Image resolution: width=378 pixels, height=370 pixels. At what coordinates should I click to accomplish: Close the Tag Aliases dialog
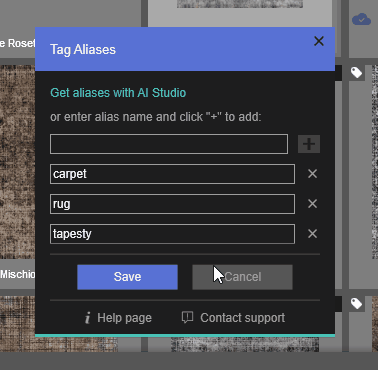point(319,41)
